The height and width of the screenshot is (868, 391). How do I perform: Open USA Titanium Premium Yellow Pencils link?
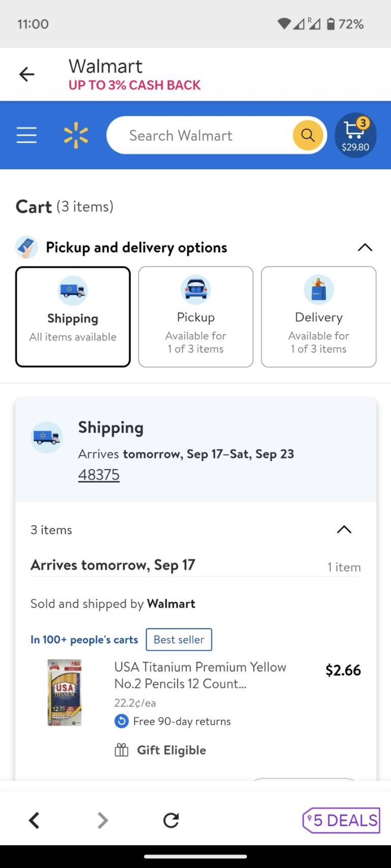pyautogui.click(x=200, y=675)
